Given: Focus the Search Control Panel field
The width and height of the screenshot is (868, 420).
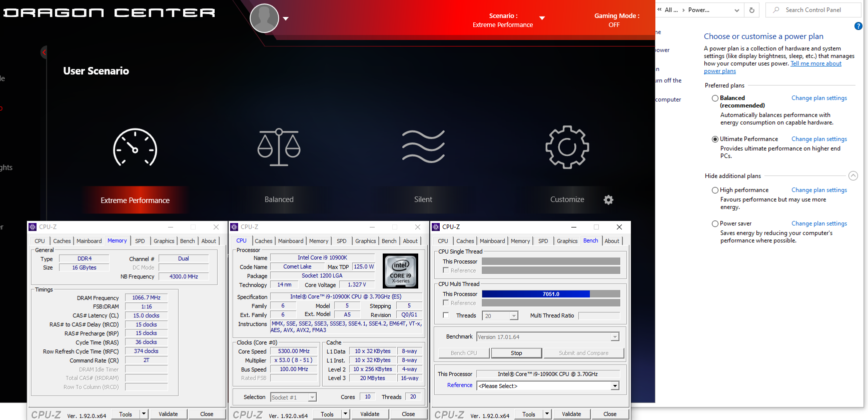Looking at the screenshot, I should (x=814, y=10).
